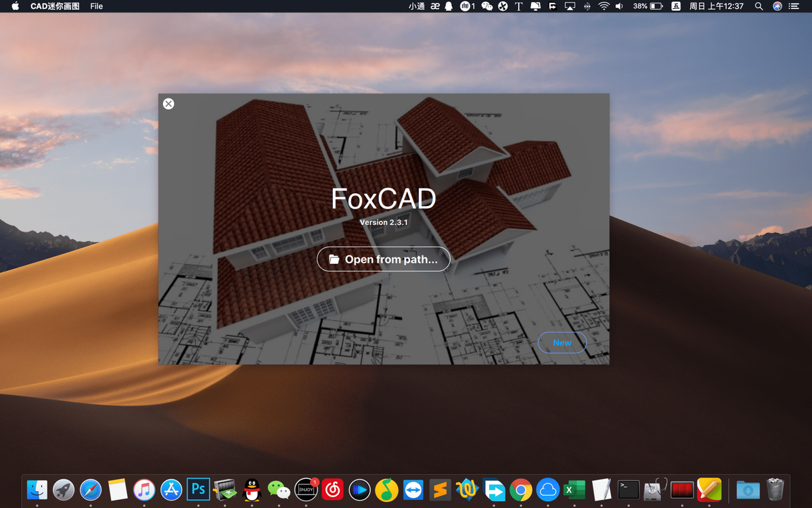Open WeChat from the Dock

click(x=279, y=489)
